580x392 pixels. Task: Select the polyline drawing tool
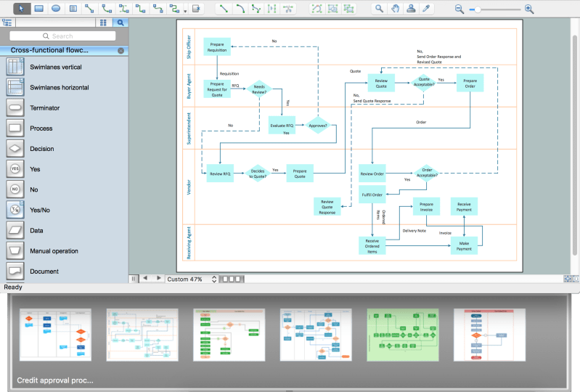[x=256, y=8]
